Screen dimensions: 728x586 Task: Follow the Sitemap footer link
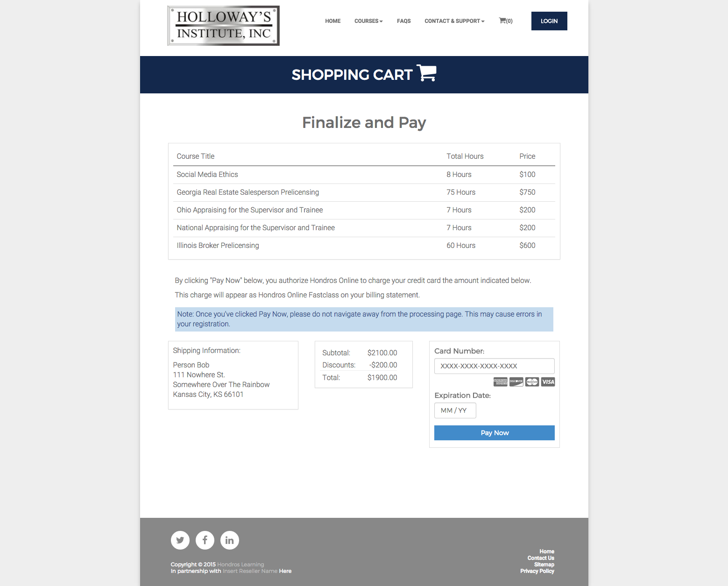click(544, 565)
